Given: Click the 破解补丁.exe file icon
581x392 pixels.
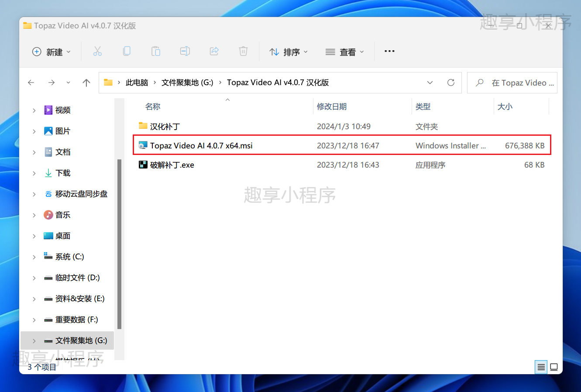Looking at the screenshot, I should [143, 165].
